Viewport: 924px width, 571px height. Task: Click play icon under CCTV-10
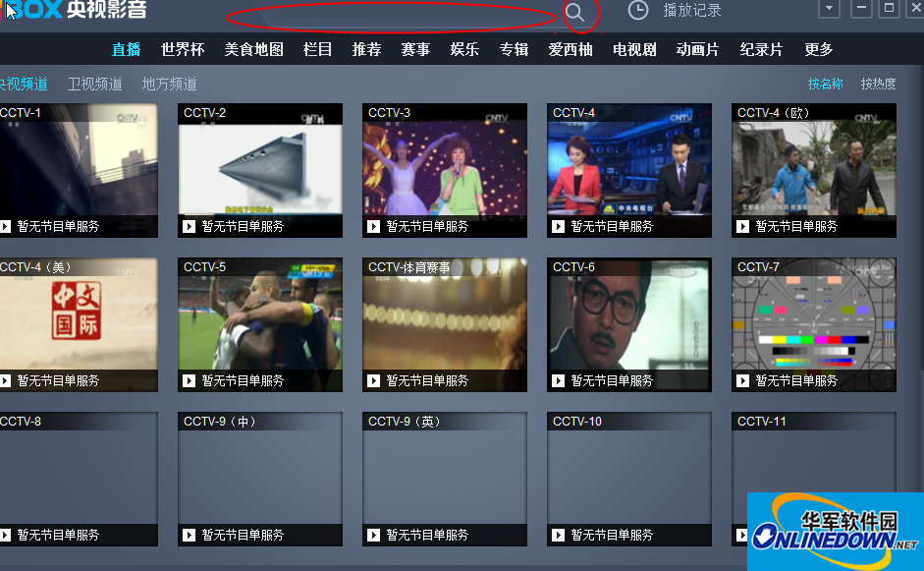click(558, 536)
